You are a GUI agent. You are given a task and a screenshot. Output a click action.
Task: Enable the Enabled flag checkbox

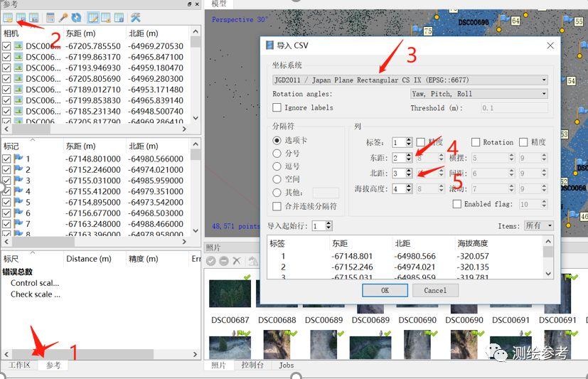coord(456,204)
